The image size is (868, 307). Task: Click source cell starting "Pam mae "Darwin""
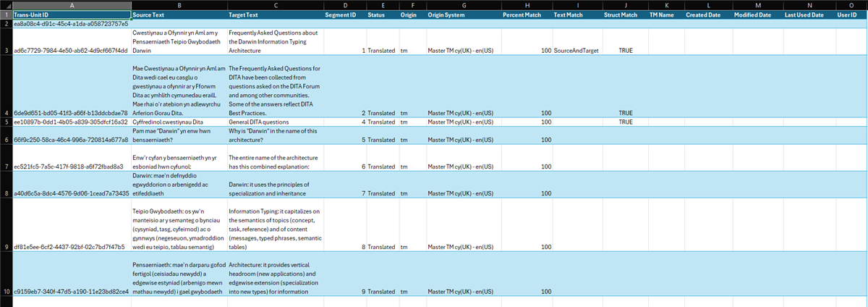179,135
